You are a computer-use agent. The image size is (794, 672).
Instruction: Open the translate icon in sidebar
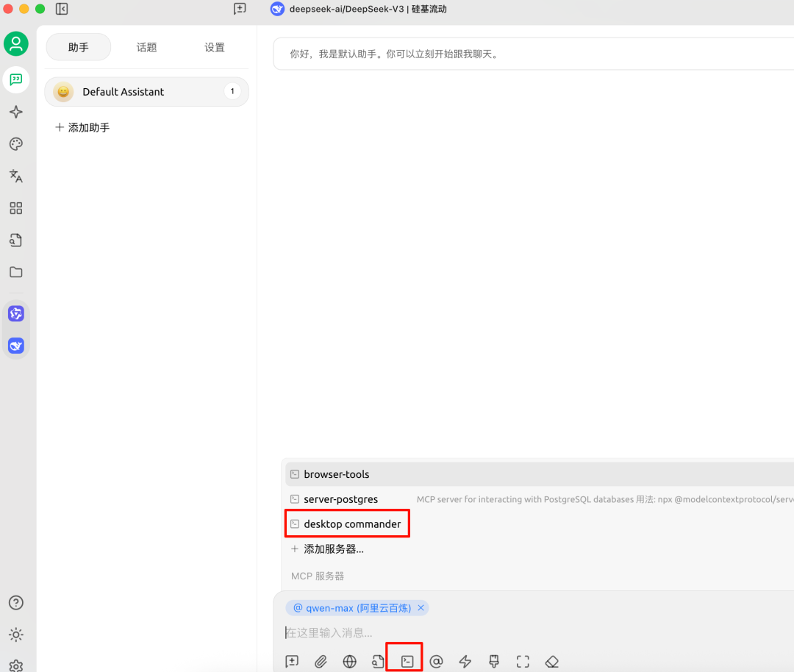click(15, 176)
